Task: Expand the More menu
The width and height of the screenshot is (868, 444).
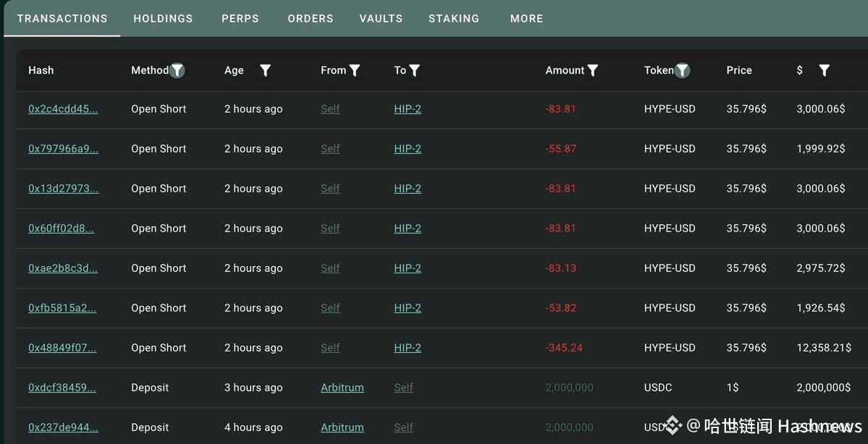Action: click(526, 18)
